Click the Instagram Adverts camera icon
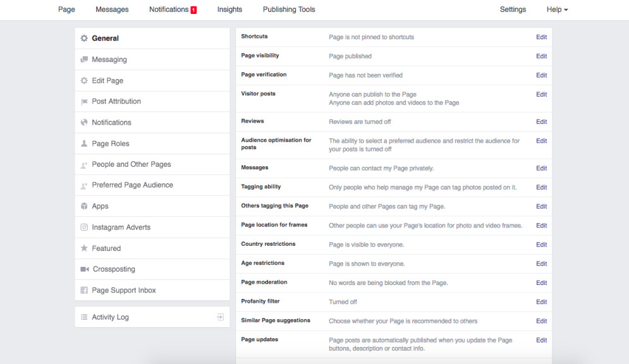Screen dimensions: 629x364 click(x=84, y=227)
